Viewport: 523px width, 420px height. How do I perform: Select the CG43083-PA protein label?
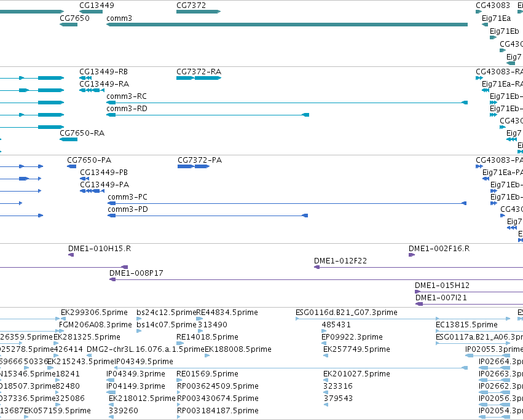[499, 160]
